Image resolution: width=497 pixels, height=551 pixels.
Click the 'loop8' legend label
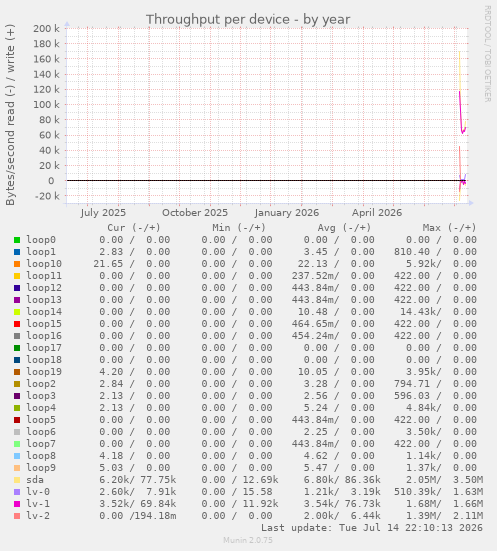click(x=41, y=456)
